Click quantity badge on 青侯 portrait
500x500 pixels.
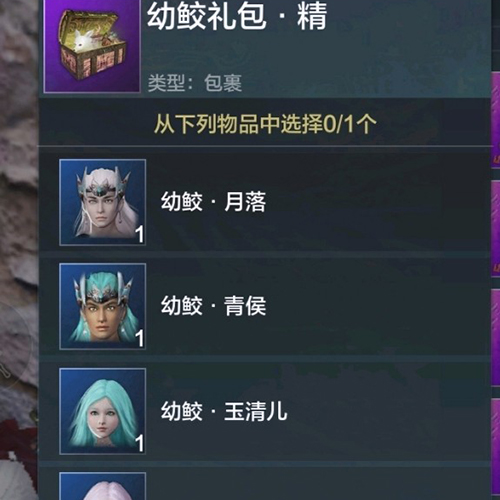140,338
